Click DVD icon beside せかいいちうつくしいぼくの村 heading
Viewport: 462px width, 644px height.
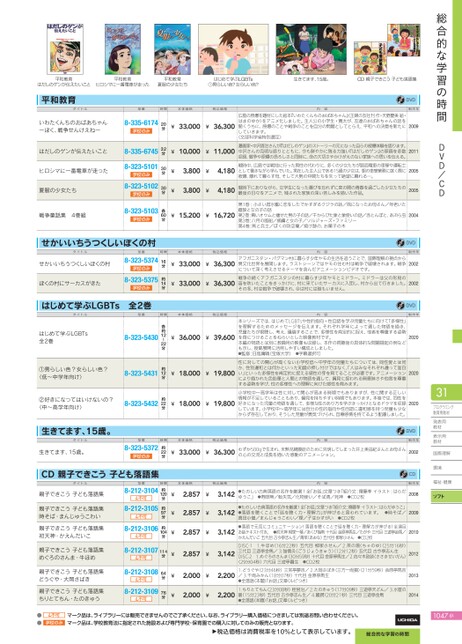[x=406, y=243]
